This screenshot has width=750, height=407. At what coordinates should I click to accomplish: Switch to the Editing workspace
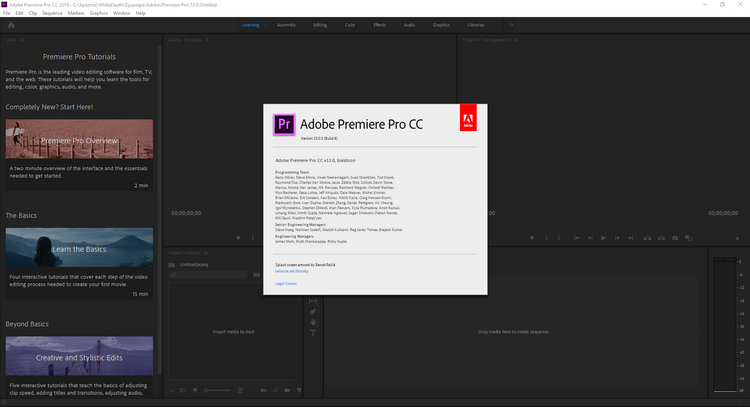pyautogui.click(x=320, y=25)
